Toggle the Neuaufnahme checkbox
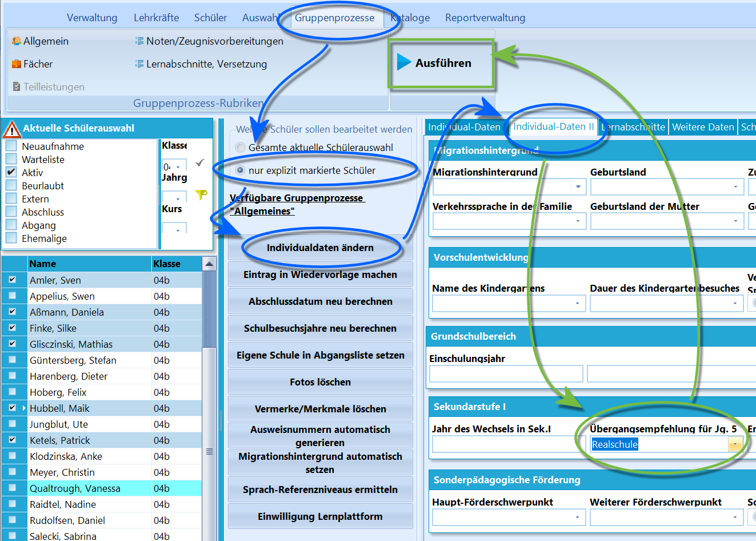Image resolution: width=756 pixels, height=541 pixels. click(11, 146)
